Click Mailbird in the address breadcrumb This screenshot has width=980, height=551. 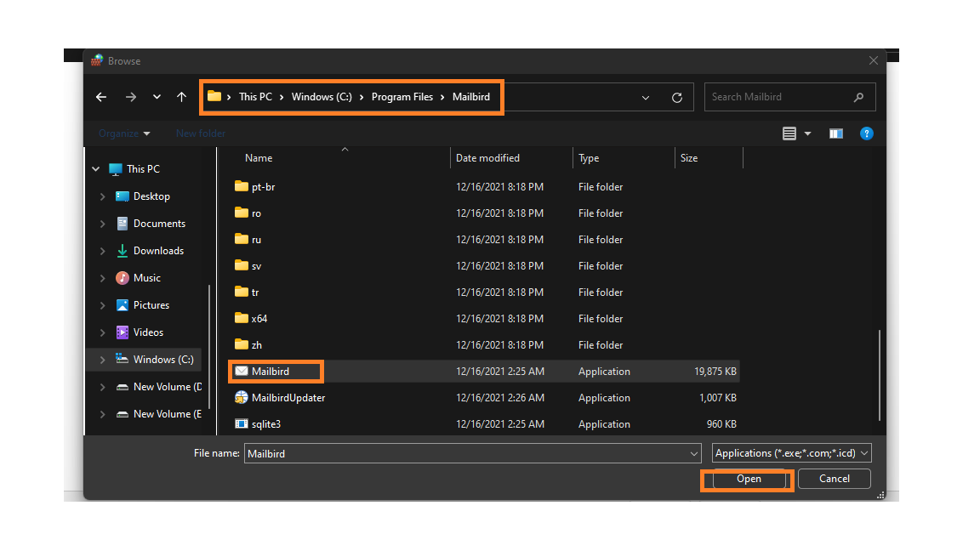pos(471,97)
